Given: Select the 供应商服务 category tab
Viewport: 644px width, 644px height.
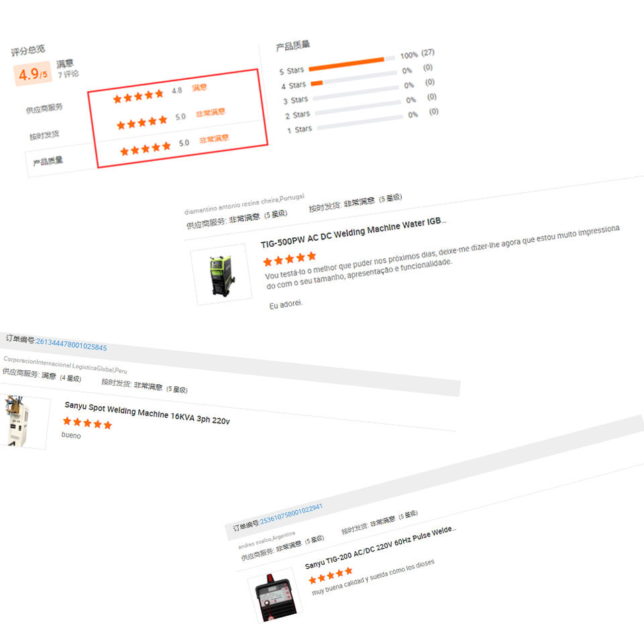Looking at the screenshot, I should pos(44,109).
